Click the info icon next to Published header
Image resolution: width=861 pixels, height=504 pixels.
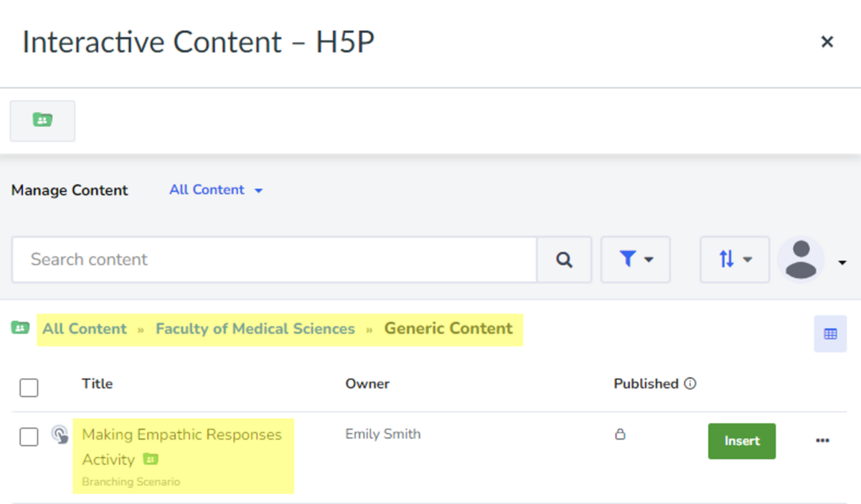click(690, 384)
